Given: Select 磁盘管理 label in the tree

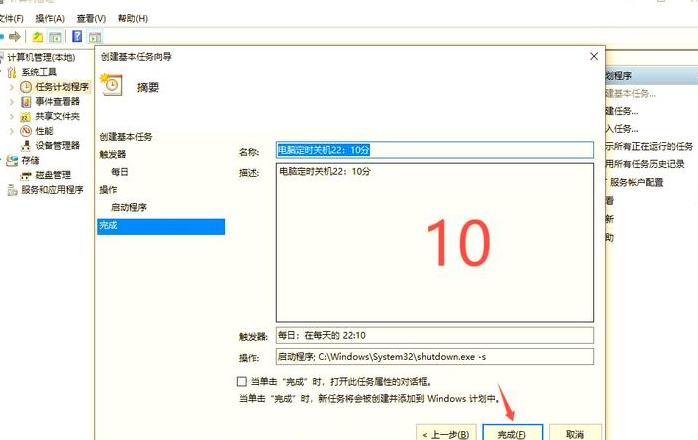Looking at the screenshot, I should click(53, 175).
